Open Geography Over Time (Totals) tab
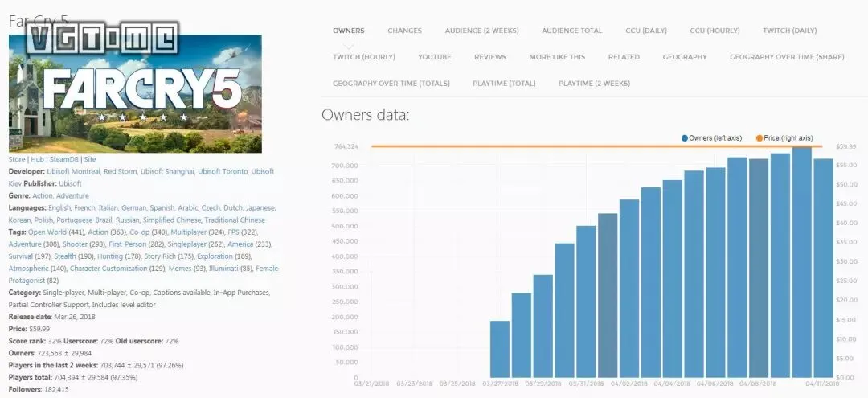This screenshot has width=868, height=398. pyautogui.click(x=391, y=84)
